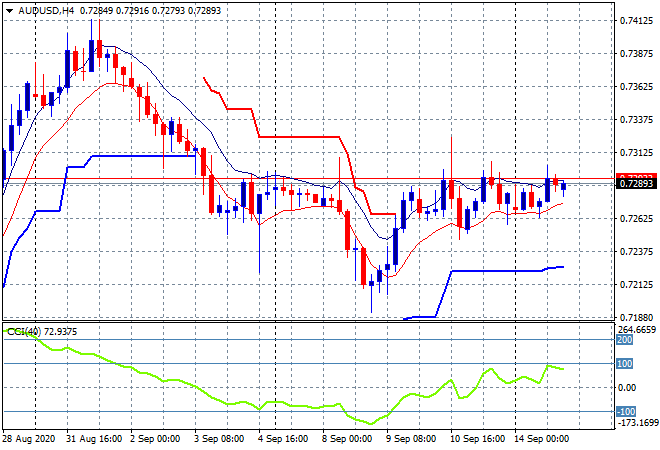Click the 0.73625 price axis label

[x=636, y=86]
